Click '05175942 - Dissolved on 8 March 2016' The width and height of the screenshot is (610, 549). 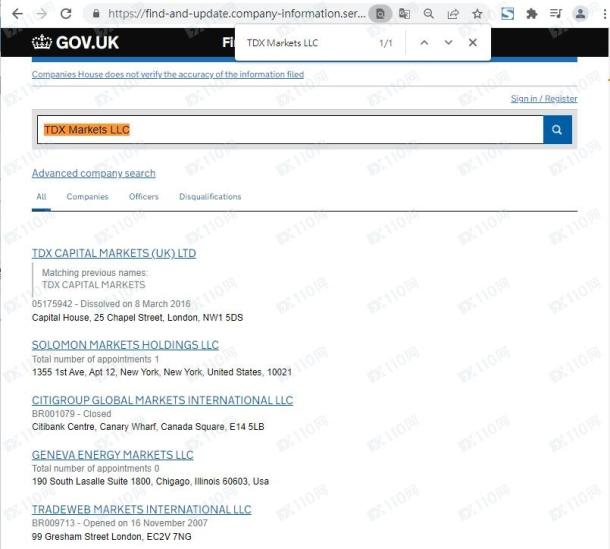click(111, 303)
